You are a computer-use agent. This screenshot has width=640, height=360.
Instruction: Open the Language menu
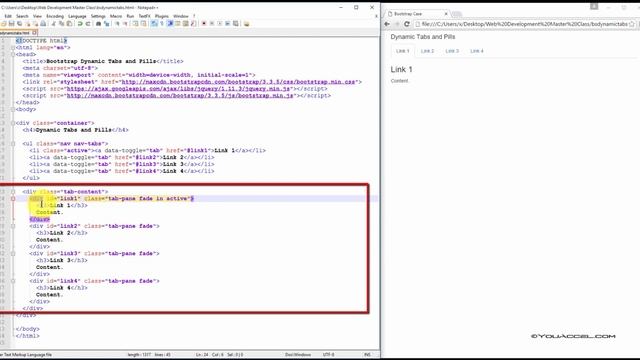point(77,16)
